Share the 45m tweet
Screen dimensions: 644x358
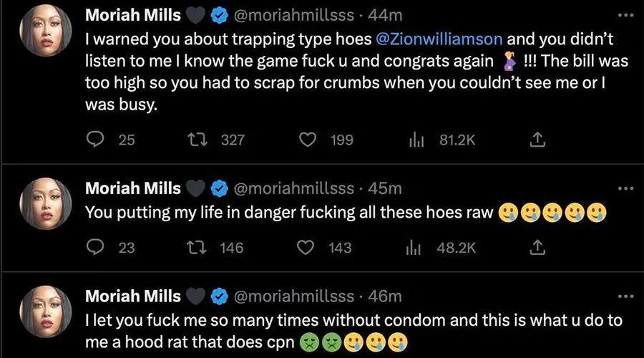[x=537, y=247]
